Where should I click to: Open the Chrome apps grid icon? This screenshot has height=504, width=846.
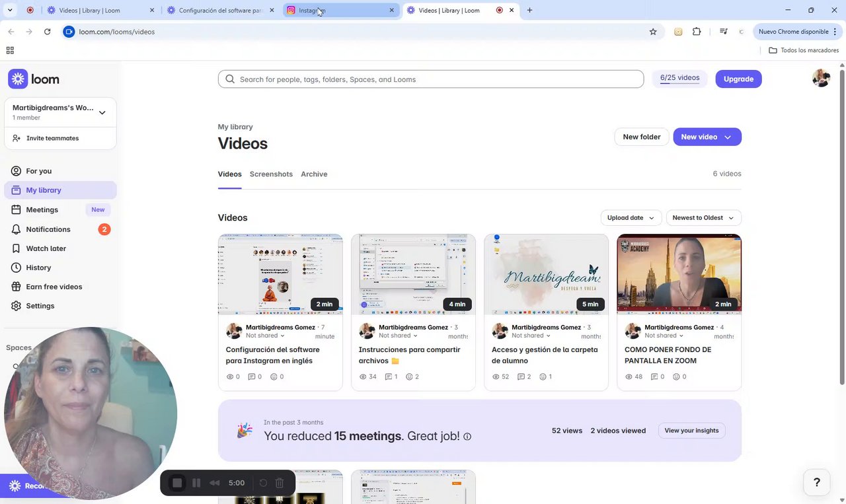coord(10,50)
